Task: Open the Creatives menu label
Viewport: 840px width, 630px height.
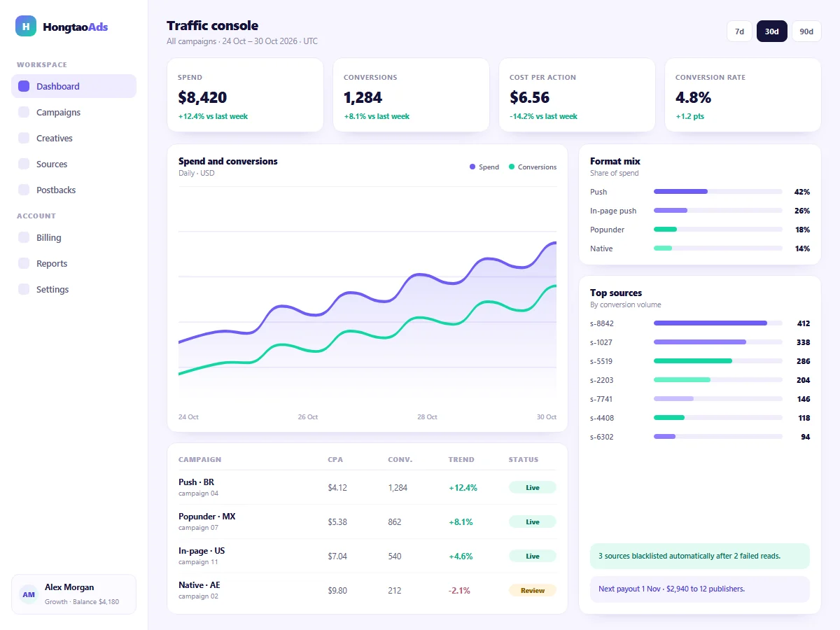Action: (x=55, y=138)
